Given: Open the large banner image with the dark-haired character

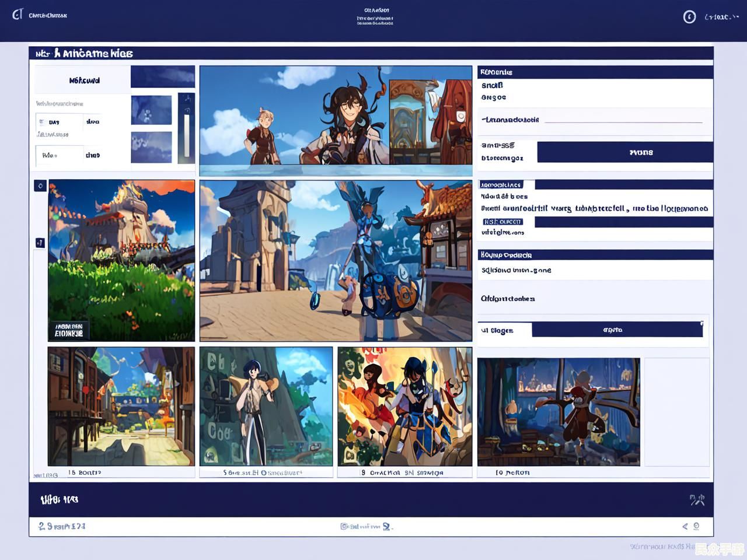Looking at the screenshot, I should [336, 120].
